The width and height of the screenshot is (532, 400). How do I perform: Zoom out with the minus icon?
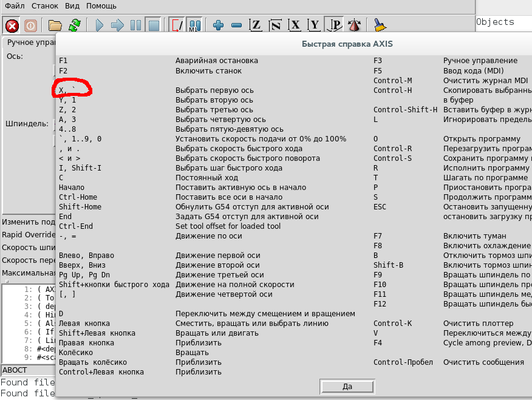[236, 25]
